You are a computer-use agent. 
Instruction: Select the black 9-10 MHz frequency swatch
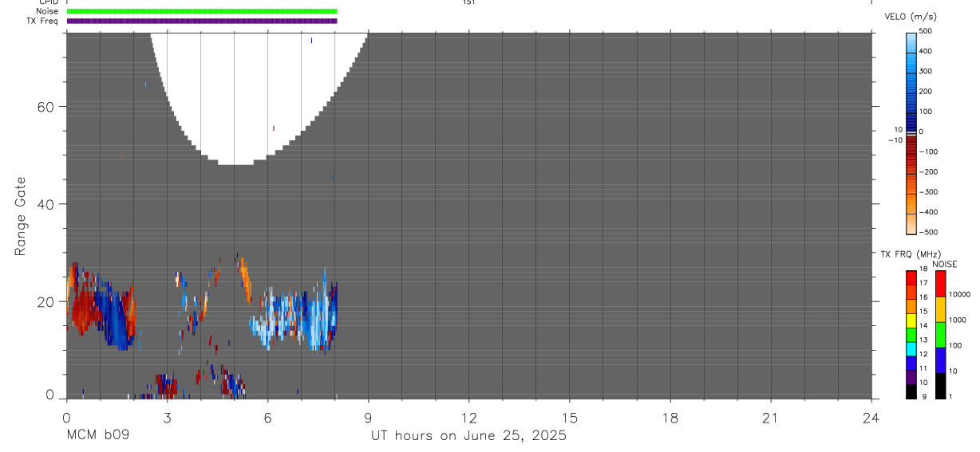[911, 391]
